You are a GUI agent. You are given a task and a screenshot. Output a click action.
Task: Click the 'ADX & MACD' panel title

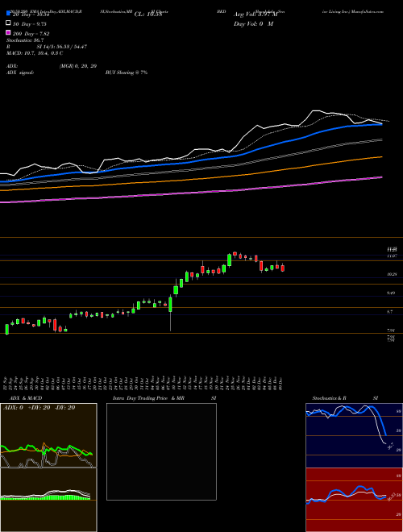pyautogui.click(x=26, y=398)
